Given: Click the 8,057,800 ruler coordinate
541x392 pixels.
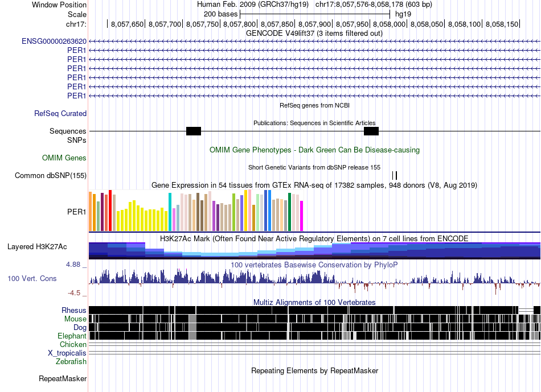Looking at the screenshot, I should click(240, 24).
